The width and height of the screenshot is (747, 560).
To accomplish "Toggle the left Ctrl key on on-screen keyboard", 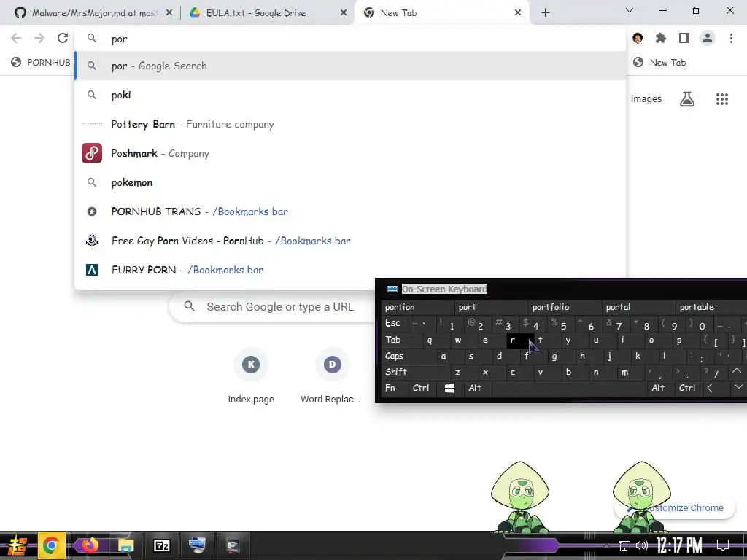I will pyautogui.click(x=422, y=388).
